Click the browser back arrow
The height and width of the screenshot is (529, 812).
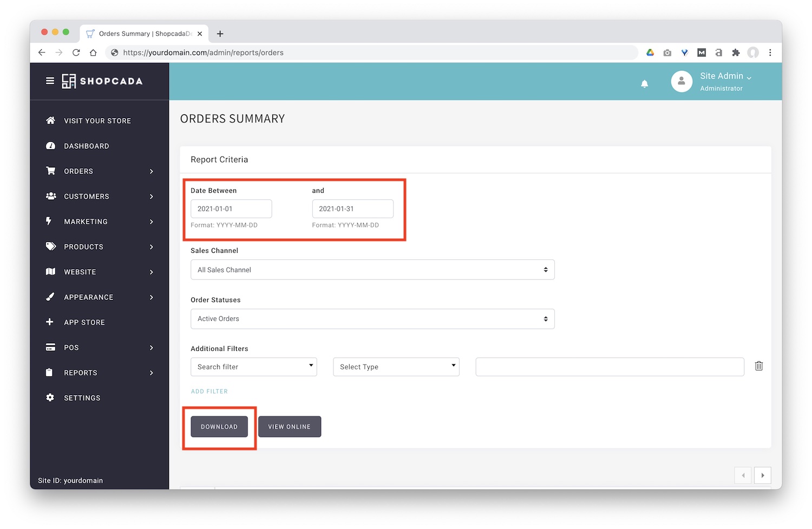(x=42, y=53)
